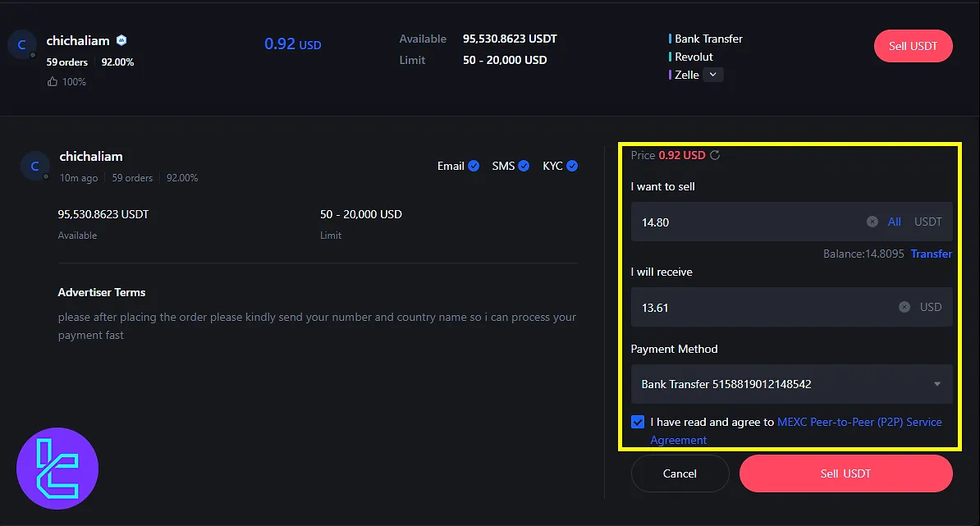This screenshot has height=526, width=980.
Task: Click the verified merchant badge beside chichaliam
Action: click(x=121, y=40)
